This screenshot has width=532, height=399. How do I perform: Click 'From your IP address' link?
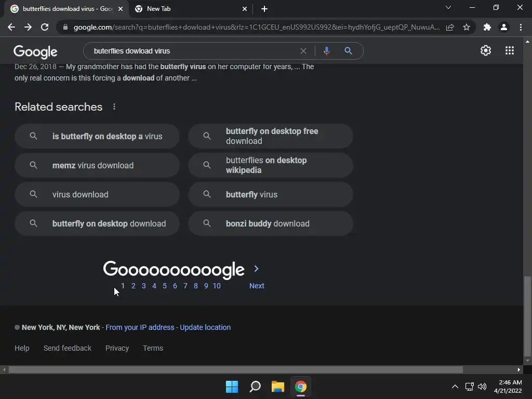click(x=140, y=327)
